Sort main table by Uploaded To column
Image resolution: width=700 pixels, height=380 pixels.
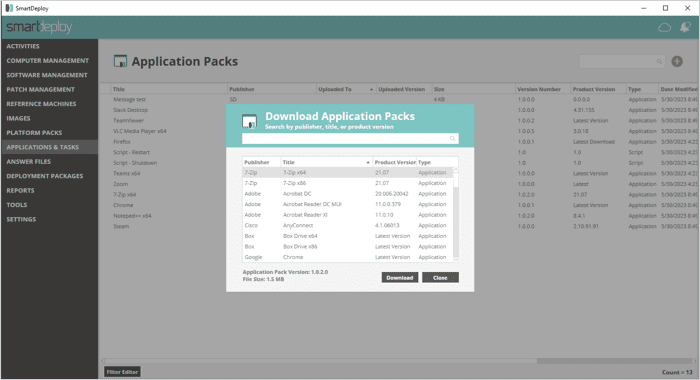346,89
